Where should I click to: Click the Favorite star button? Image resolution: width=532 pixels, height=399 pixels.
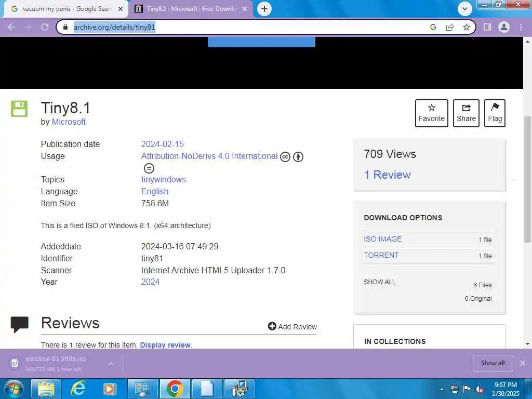pos(432,113)
